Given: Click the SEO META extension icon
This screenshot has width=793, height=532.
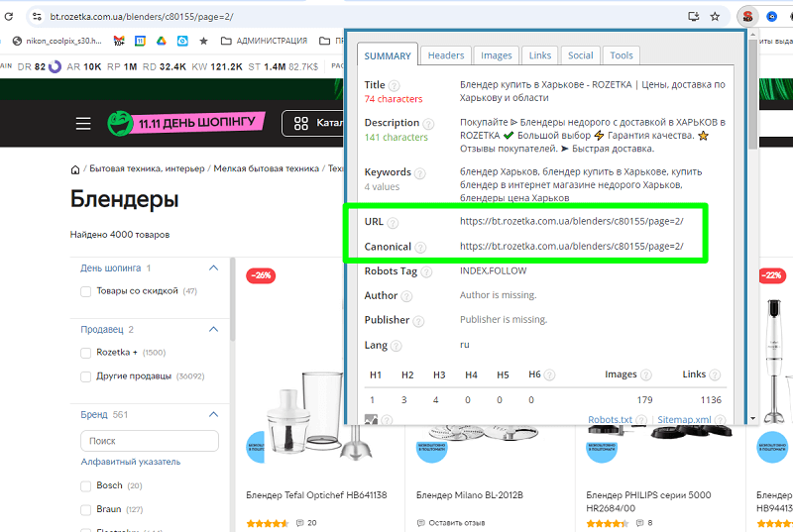Looking at the screenshot, I should point(747,16).
